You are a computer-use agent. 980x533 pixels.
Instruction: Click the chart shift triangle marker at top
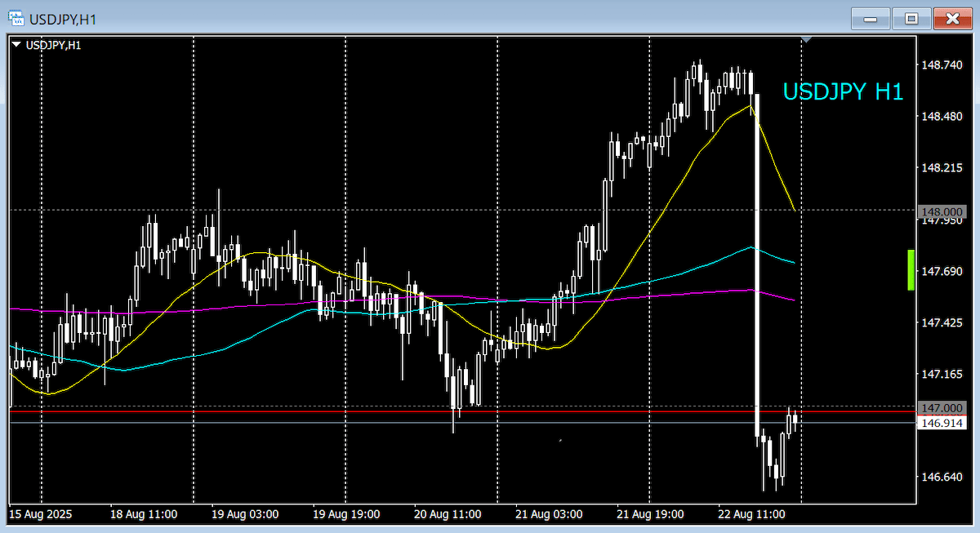coord(807,39)
